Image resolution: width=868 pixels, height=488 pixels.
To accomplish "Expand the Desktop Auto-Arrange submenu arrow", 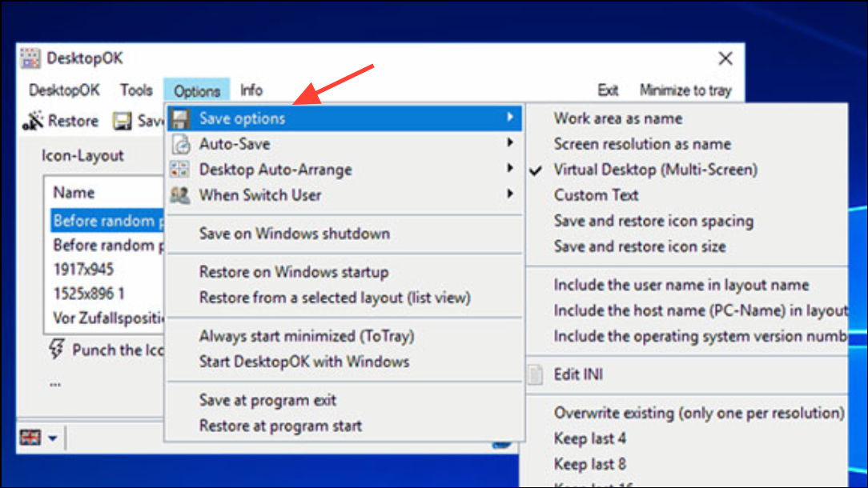I will [510, 168].
